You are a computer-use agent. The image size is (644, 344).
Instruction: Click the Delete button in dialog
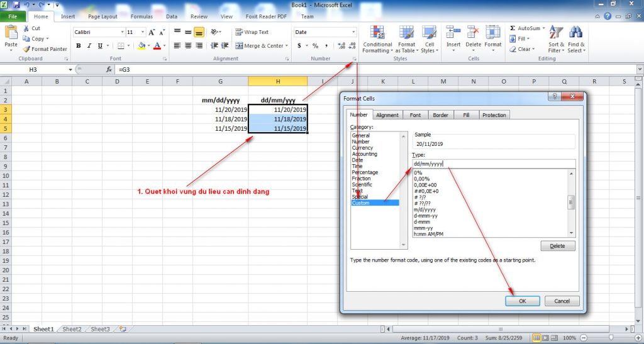click(558, 246)
